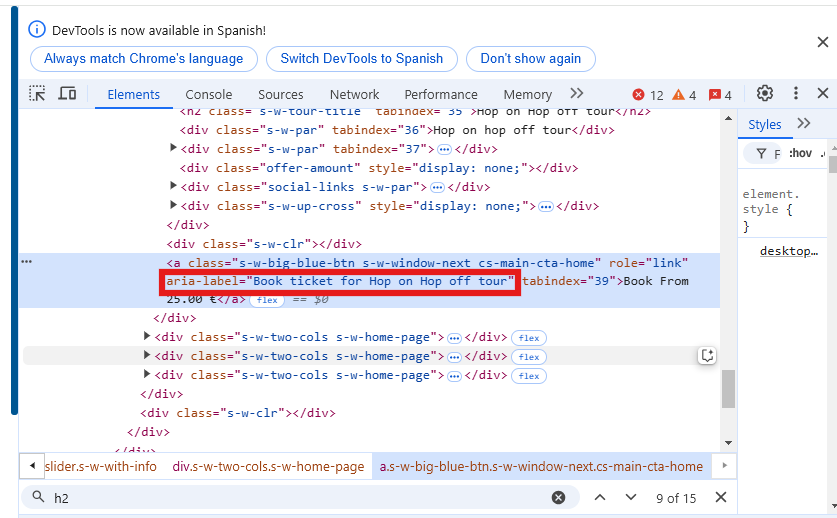Dismiss the Spanish language infobar
Image resolution: width=837 pixels, height=518 pixels.
(823, 42)
